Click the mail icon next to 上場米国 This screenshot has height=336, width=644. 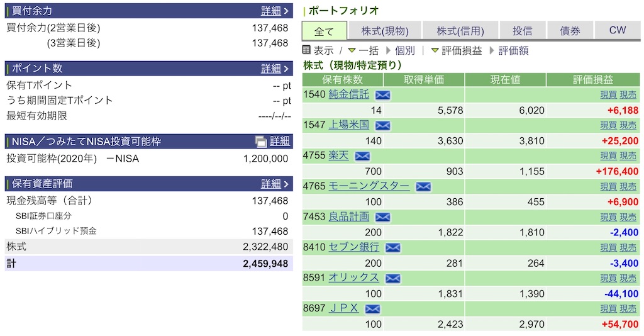tap(382, 126)
